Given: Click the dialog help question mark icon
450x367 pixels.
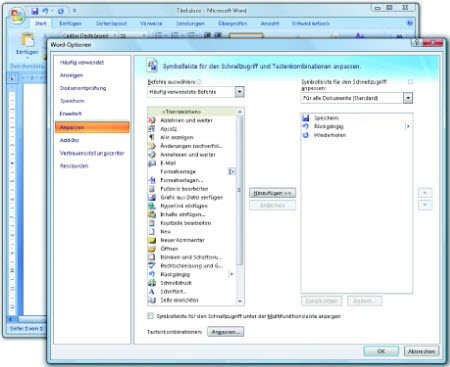Looking at the screenshot, I should 416,42.
